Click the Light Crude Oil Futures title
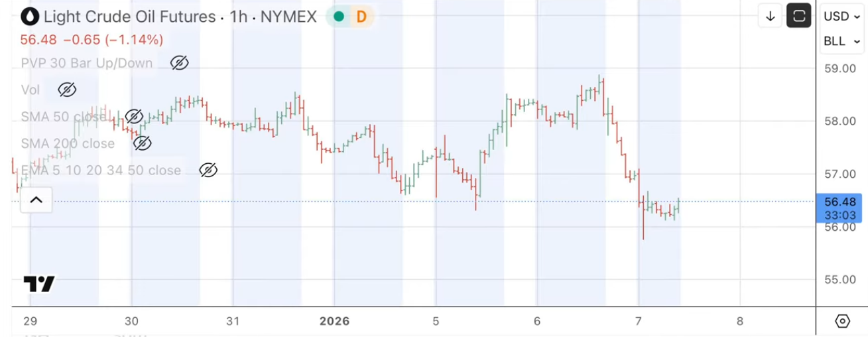 [x=130, y=17]
